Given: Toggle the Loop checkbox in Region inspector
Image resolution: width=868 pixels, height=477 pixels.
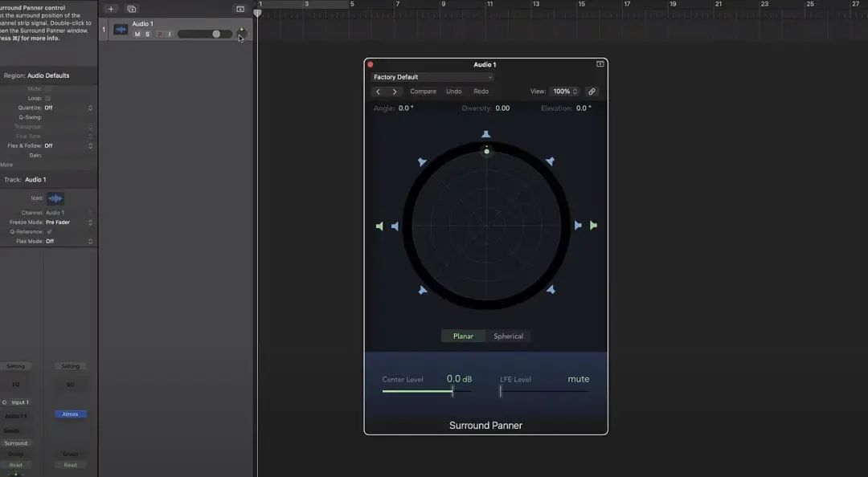Looking at the screenshot, I should coord(48,98).
